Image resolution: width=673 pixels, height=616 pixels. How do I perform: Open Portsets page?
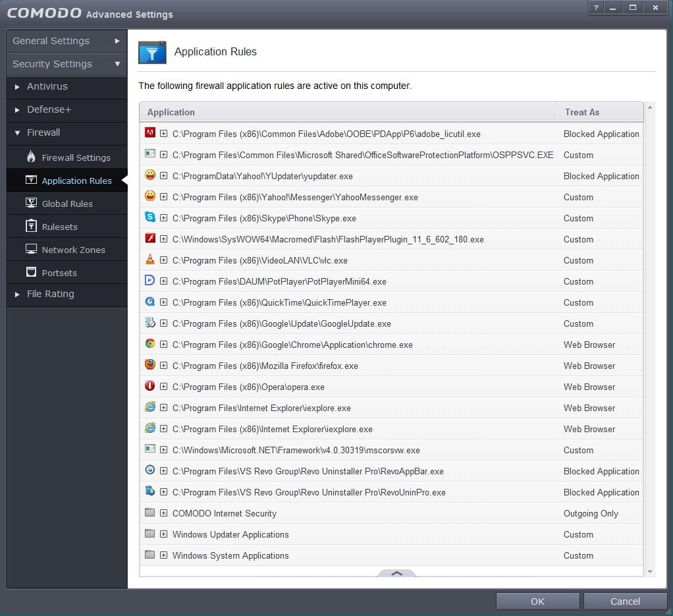pos(67,273)
